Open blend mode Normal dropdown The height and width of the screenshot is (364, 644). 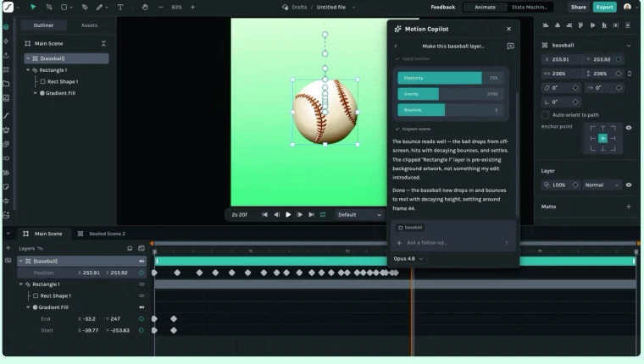602,185
